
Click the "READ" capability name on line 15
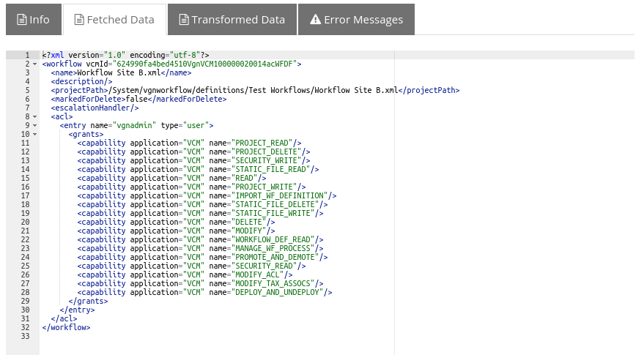pos(244,178)
